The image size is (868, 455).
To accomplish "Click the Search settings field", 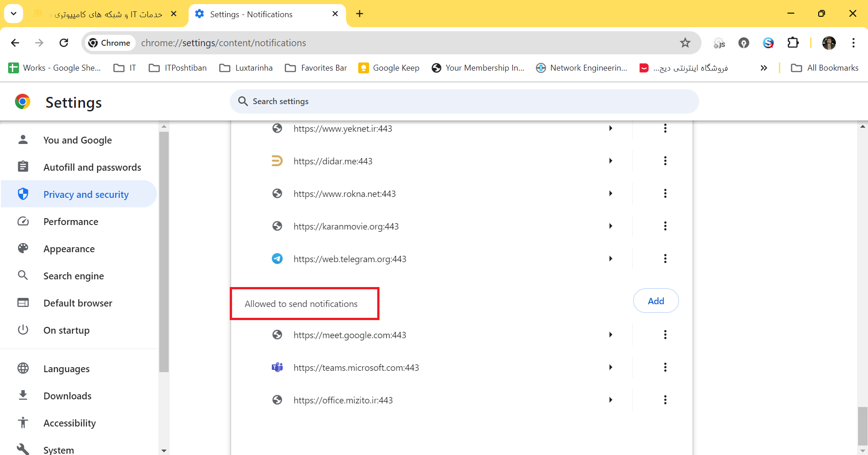I will coord(465,101).
